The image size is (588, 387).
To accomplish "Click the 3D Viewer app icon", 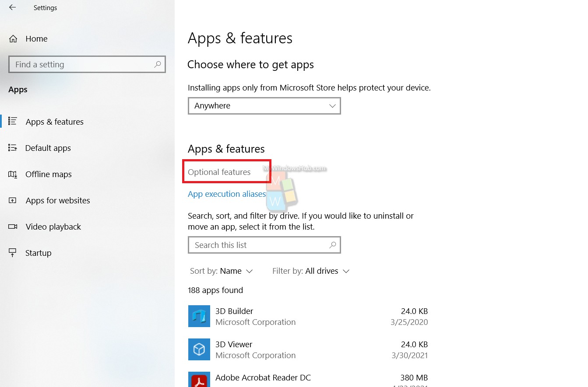I will click(x=199, y=349).
